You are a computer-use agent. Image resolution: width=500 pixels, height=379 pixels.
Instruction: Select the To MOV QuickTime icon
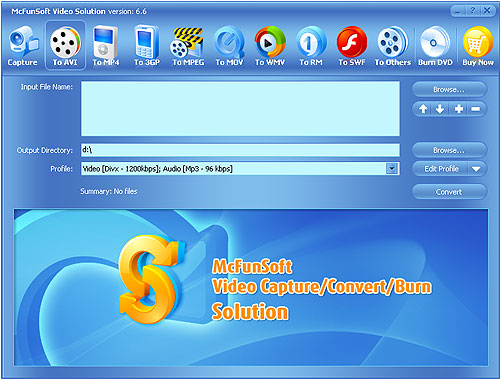[229, 46]
